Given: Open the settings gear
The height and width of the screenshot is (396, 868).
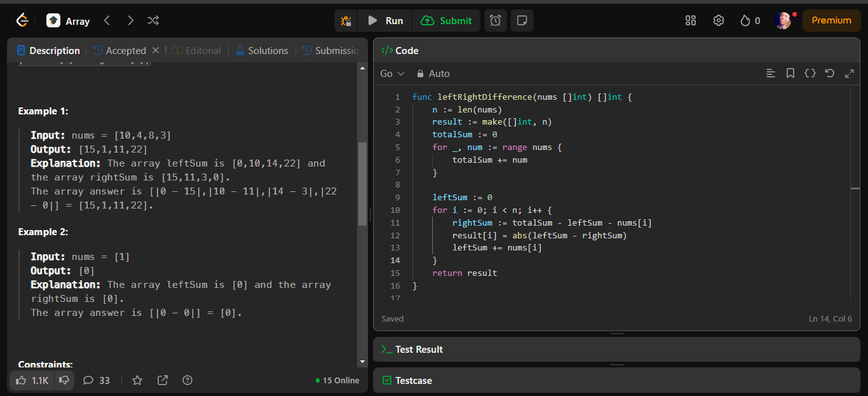Looking at the screenshot, I should click(719, 21).
